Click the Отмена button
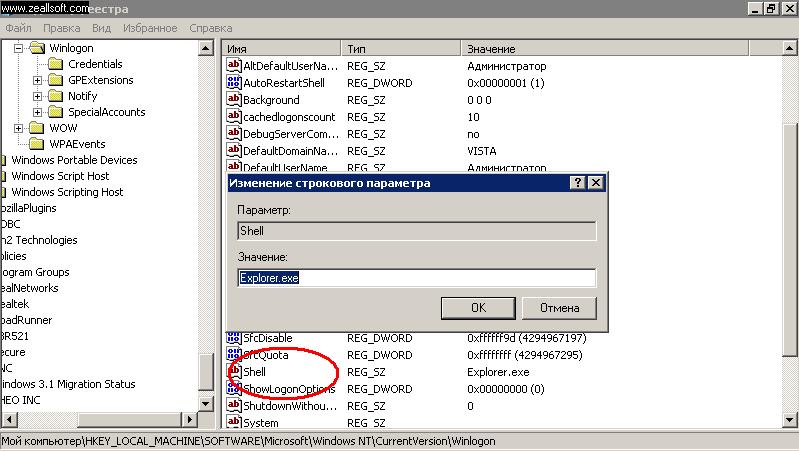The image size is (799, 451). pyautogui.click(x=559, y=307)
